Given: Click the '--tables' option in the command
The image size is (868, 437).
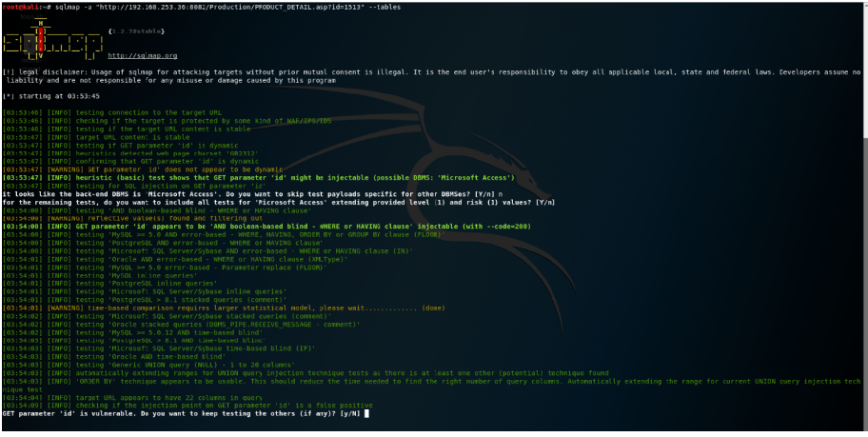Looking at the screenshot, I should (385, 7).
